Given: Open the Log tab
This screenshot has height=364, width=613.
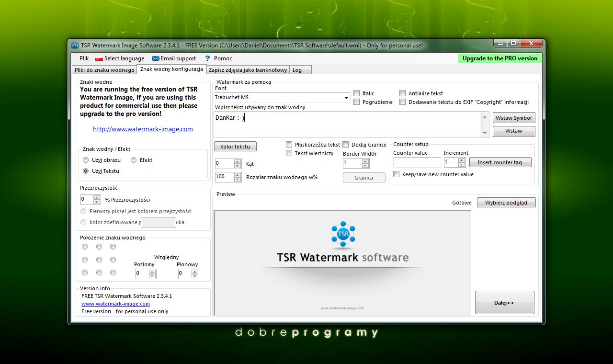Looking at the screenshot, I should (x=300, y=70).
